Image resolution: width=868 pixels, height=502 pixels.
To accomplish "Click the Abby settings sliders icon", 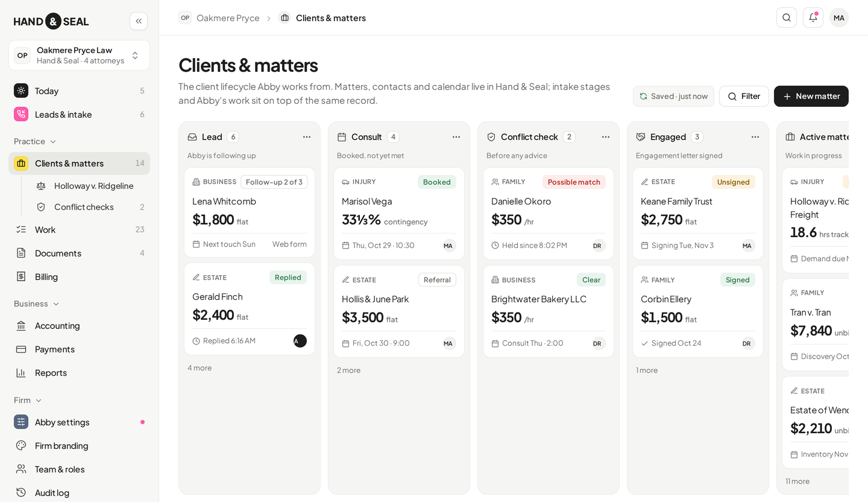I will 21,422.
